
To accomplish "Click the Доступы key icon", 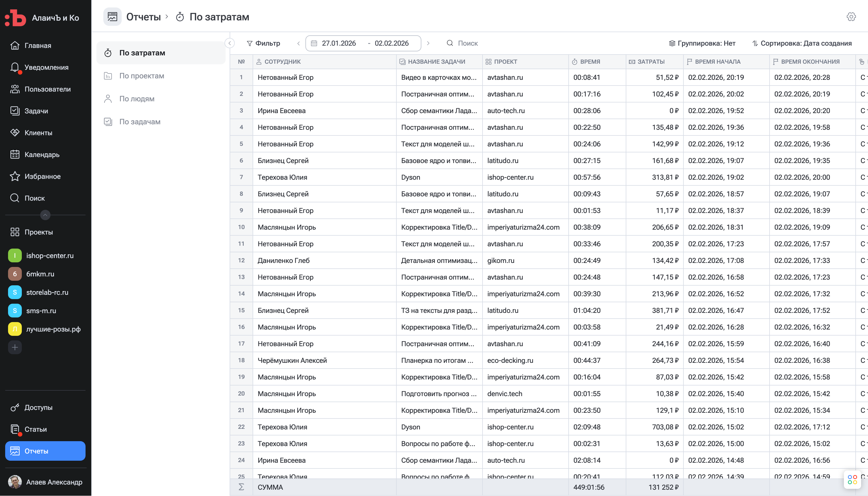I will click(x=15, y=407).
